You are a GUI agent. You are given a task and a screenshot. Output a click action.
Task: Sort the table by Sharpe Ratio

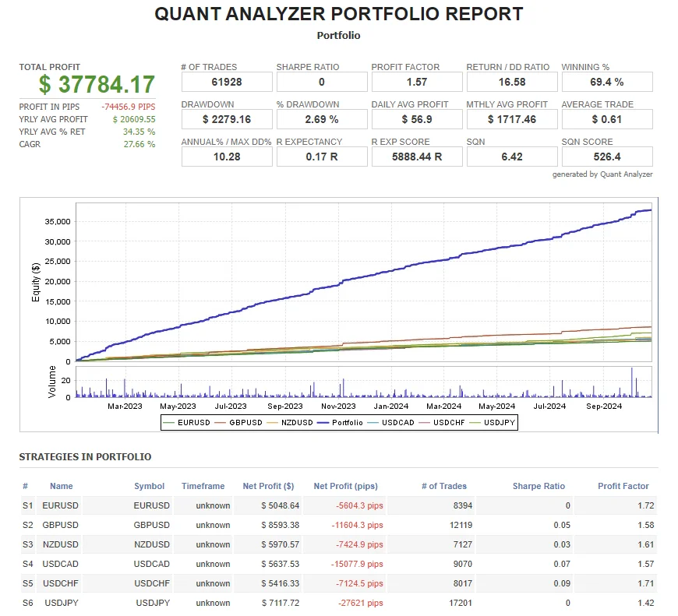click(x=539, y=486)
